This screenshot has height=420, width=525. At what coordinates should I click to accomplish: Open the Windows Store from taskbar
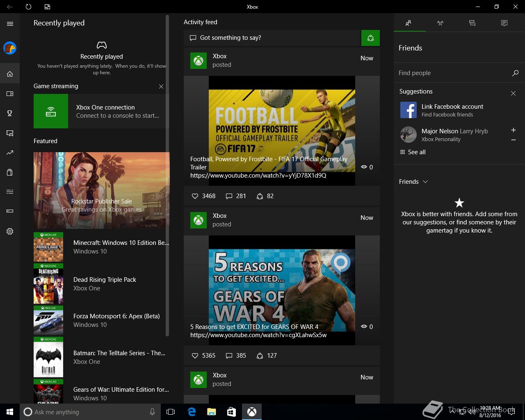(231, 412)
